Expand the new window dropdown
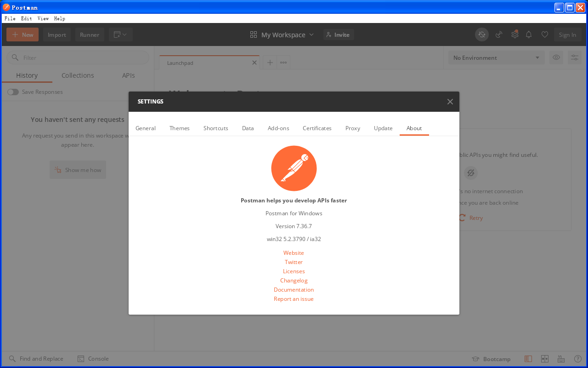This screenshot has height=368, width=588. (x=121, y=34)
